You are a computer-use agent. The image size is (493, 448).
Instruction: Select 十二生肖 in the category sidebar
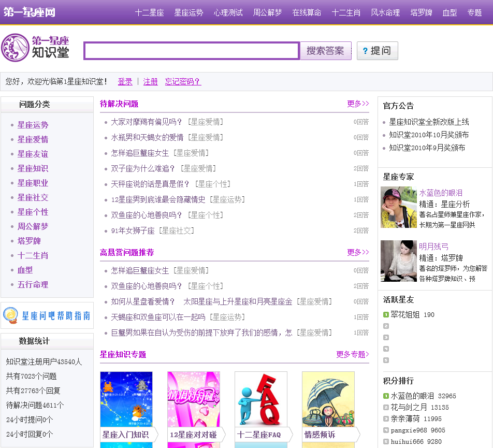(x=33, y=256)
